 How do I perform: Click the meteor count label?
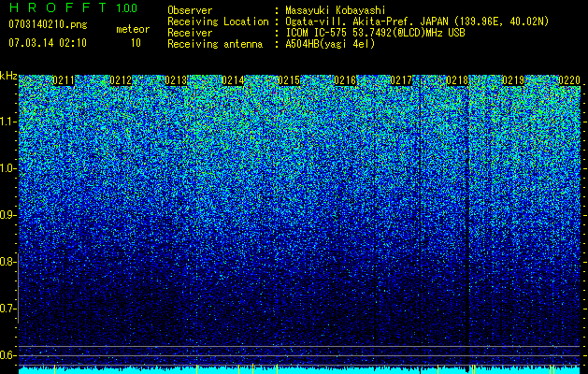coord(133,29)
